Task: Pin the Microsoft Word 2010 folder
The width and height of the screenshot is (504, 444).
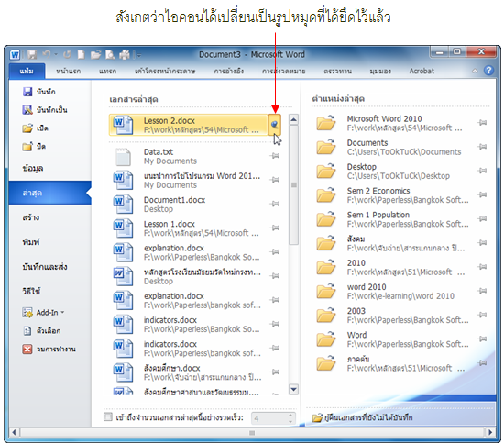Action: pos(482,123)
